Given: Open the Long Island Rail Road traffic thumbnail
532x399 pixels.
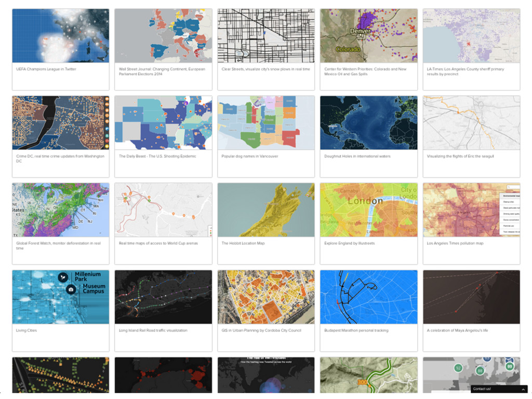Looking at the screenshot, I should pos(163,297).
